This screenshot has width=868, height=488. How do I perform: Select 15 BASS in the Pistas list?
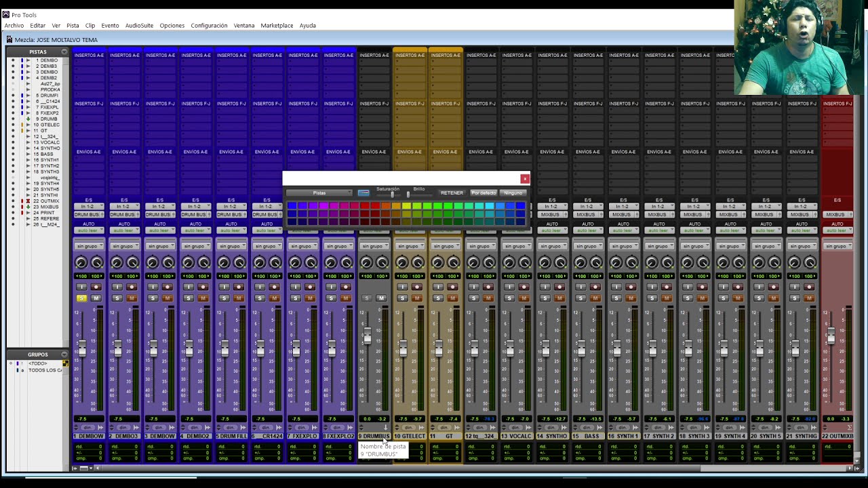pos(46,155)
